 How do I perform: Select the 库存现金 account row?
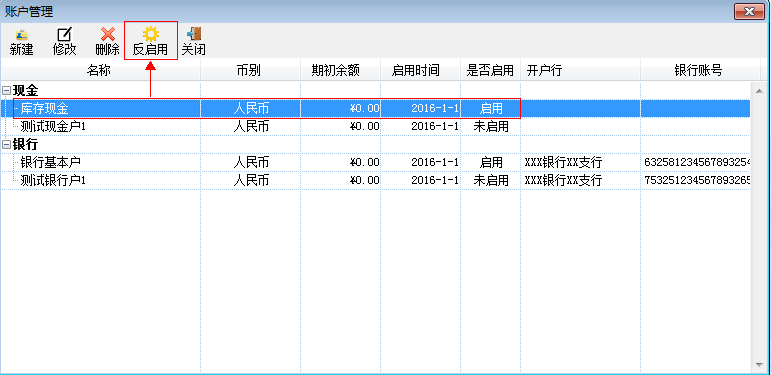pos(375,109)
